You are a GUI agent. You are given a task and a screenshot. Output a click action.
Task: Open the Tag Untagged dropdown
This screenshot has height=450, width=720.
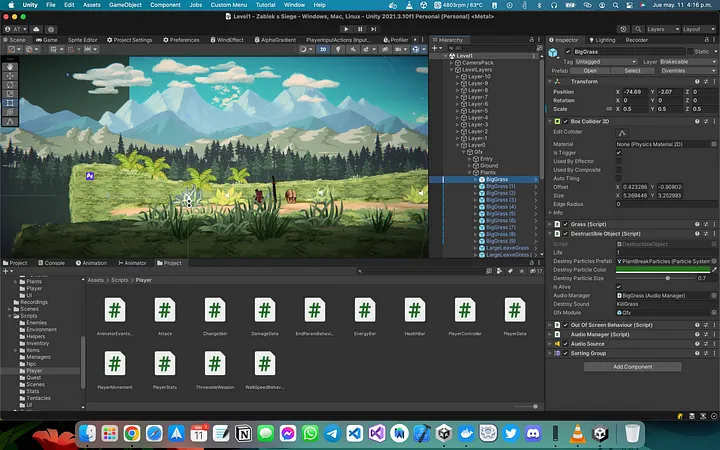pyautogui.click(x=605, y=62)
